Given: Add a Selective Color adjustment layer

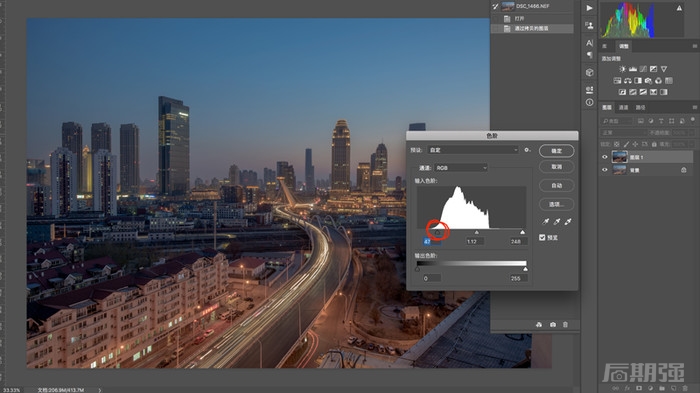Looking at the screenshot, I should coord(654,92).
